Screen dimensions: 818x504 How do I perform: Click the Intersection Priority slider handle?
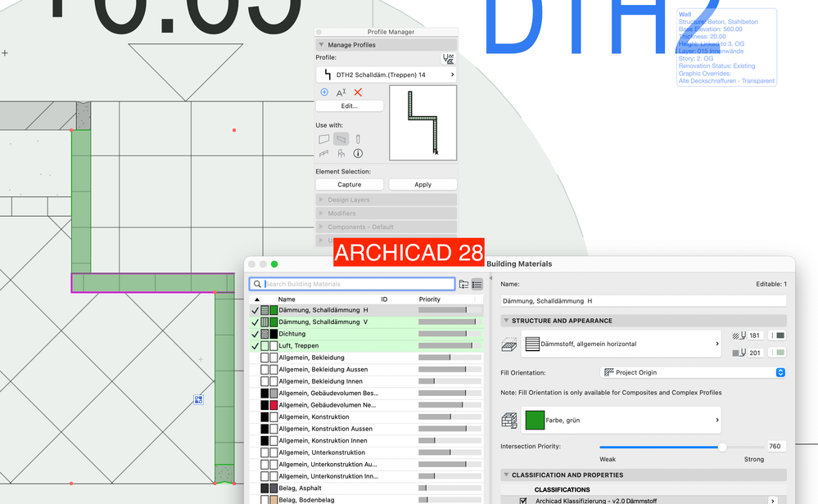722,448
